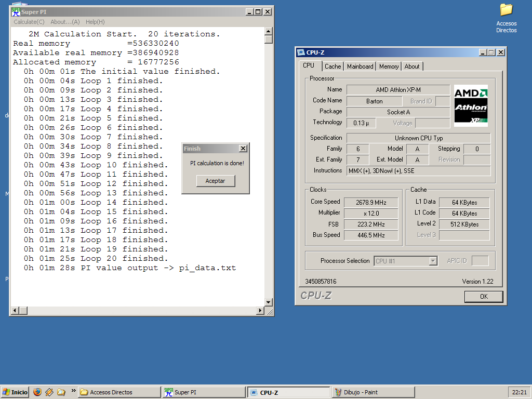Image resolution: width=532 pixels, height=399 pixels.
Task: Click the Super PI title bar icon
Action: (x=16, y=12)
